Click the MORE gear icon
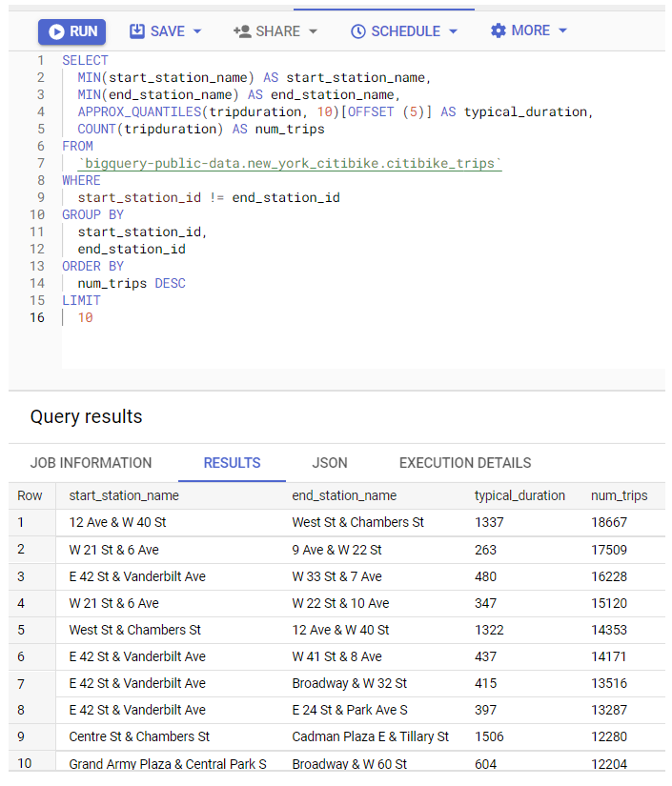 [498, 30]
